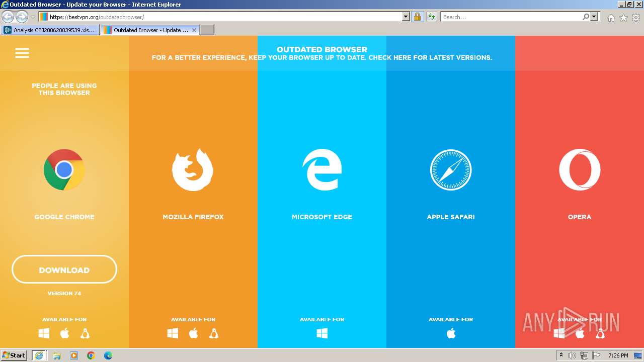Viewport: 644px width, 362px height.
Task: Select the Microsoft Edge logo
Action: click(322, 170)
